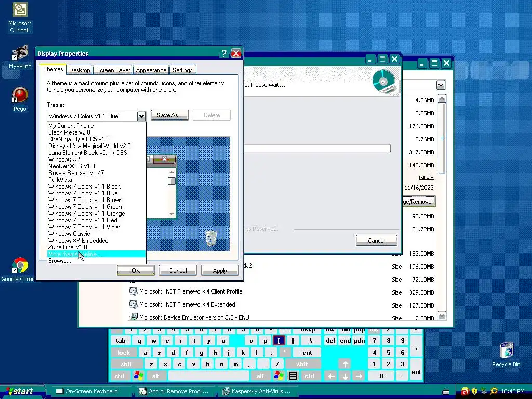The width and height of the screenshot is (532, 399).
Task: Click the left arrow key on the On-Screen Keyboard
Action: tap(331, 376)
